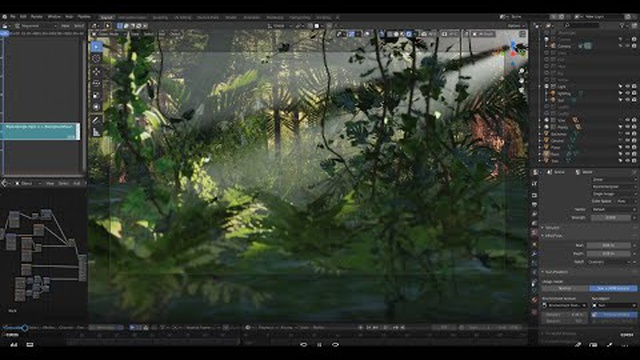This screenshot has width=640, height=360.
Task: Open the Color Space dropdown
Action: pos(626,201)
